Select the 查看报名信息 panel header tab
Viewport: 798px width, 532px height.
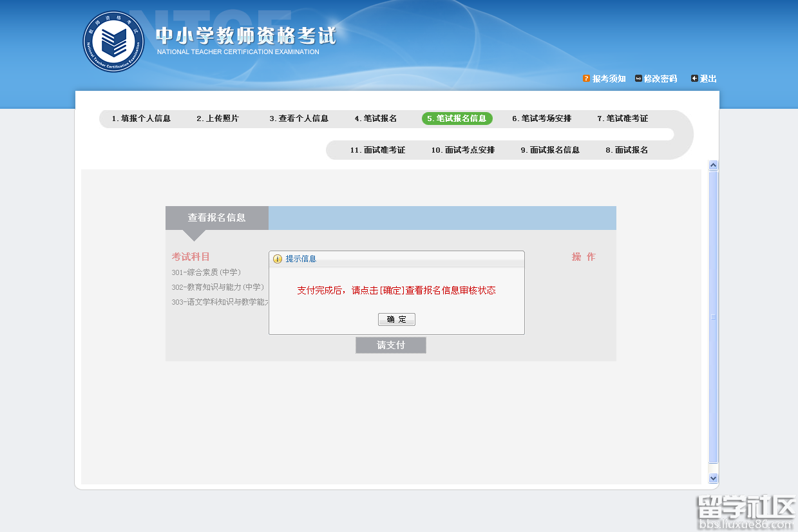[x=217, y=218]
